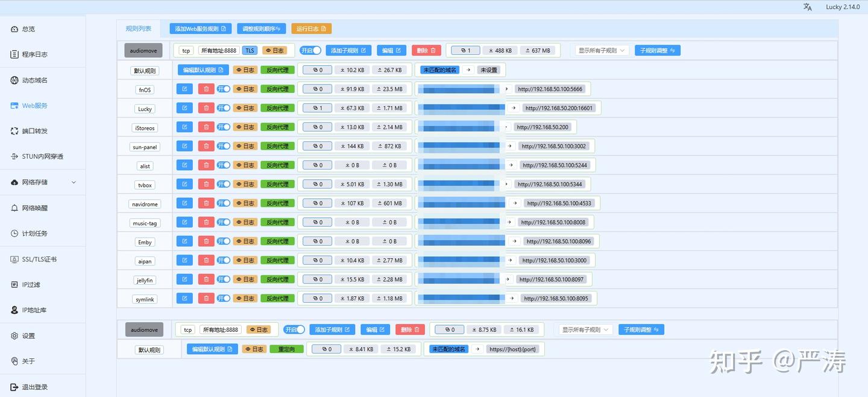This screenshot has width=868, height=397.
Task: Open the 显示所有子规则 dropdown
Action: (x=600, y=50)
